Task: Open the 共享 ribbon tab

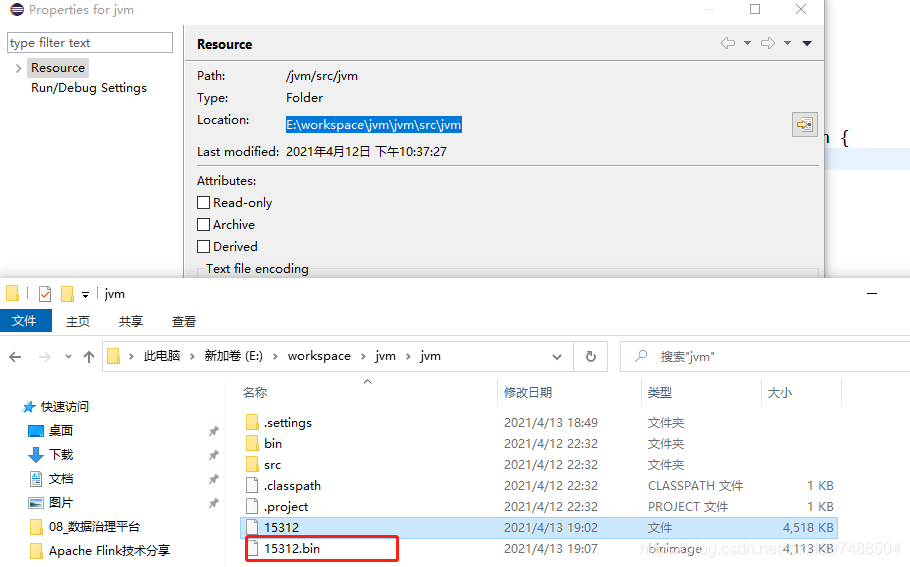Action: (x=131, y=321)
